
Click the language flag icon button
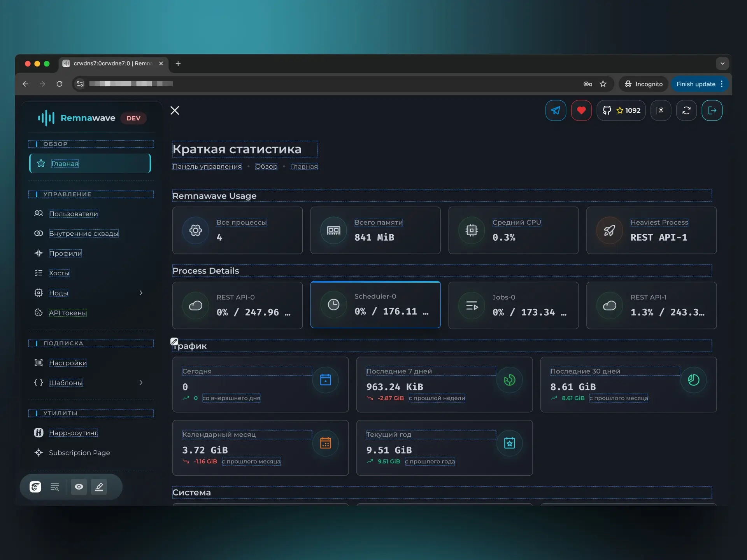pos(661,110)
